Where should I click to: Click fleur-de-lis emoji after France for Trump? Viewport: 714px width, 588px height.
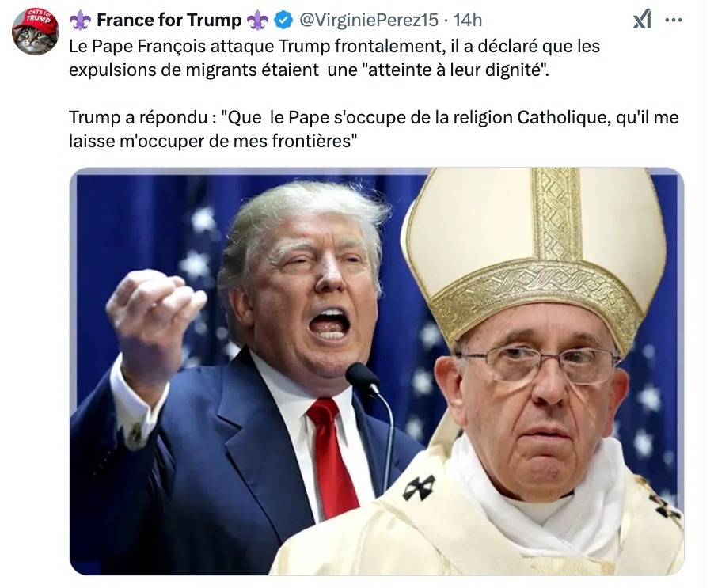(x=257, y=21)
